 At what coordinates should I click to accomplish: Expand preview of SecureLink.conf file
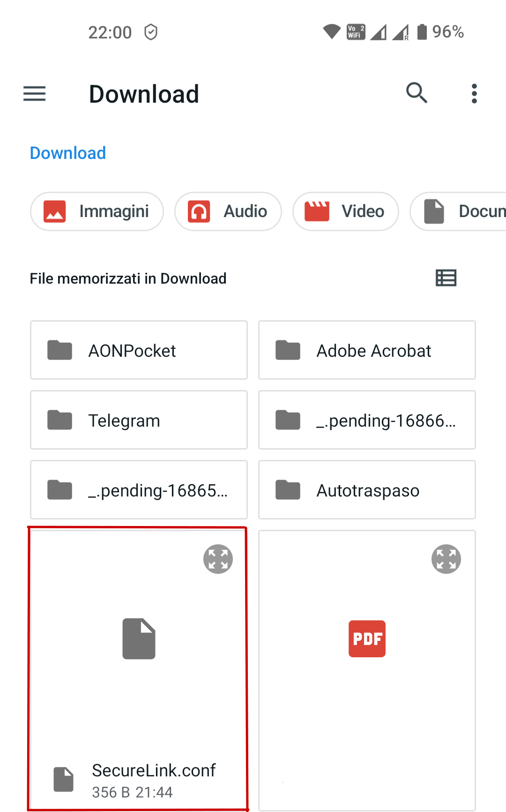coord(218,559)
